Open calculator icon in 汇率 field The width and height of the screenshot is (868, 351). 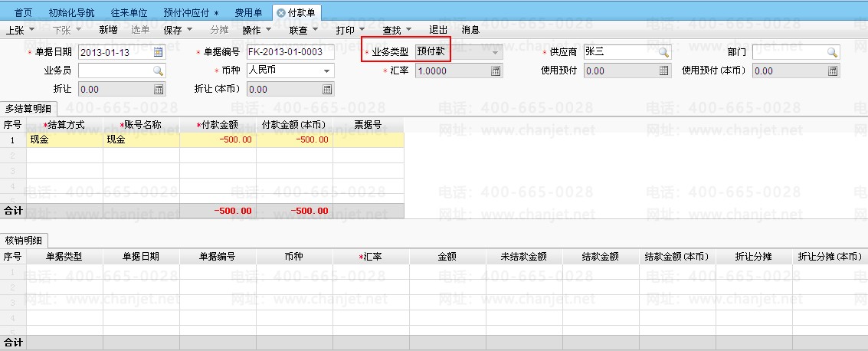pyautogui.click(x=496, y=71)
